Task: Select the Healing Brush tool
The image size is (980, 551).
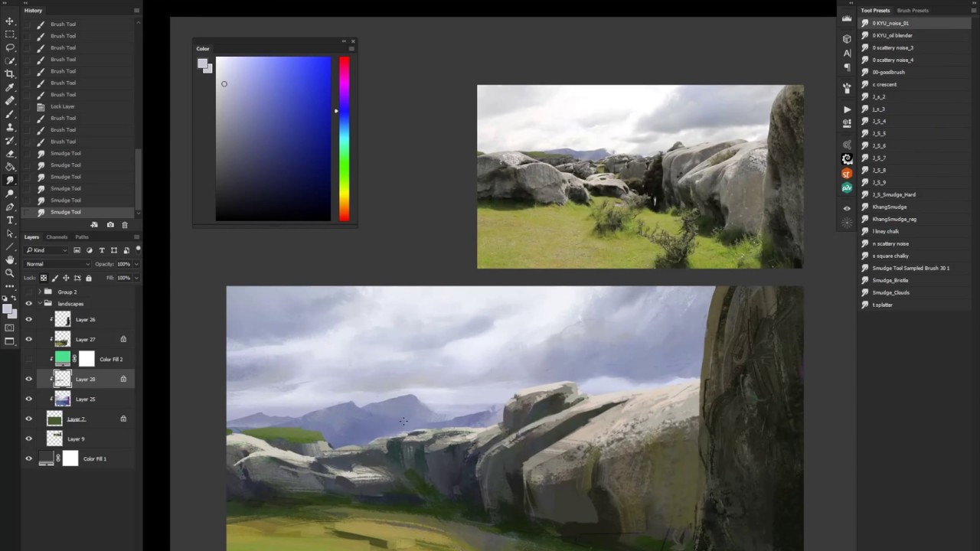Action: click(10, 100)
